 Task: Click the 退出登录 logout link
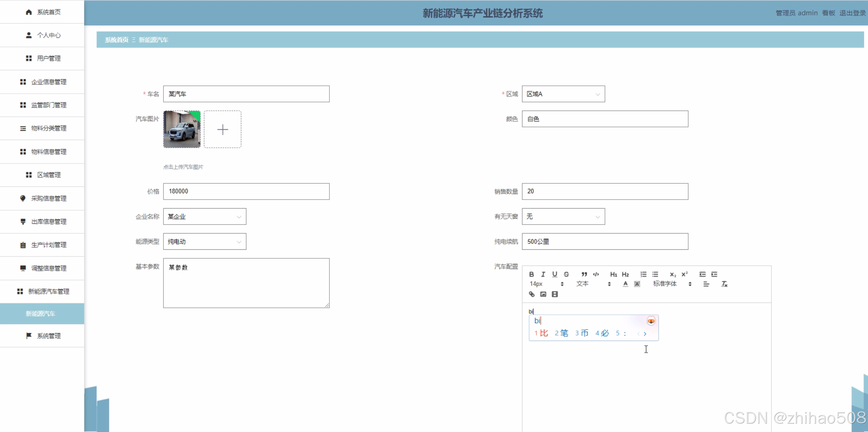click(852, 13)
